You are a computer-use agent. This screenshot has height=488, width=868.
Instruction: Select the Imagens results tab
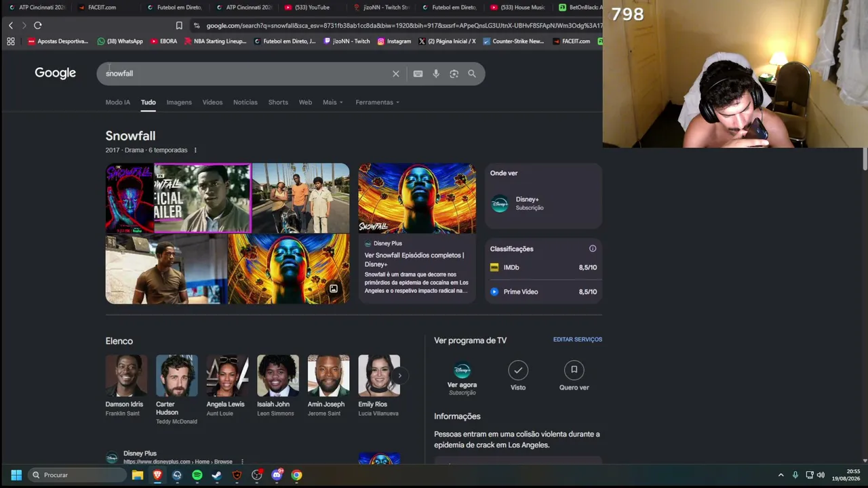pyautogui.click(x=179, y=102)
